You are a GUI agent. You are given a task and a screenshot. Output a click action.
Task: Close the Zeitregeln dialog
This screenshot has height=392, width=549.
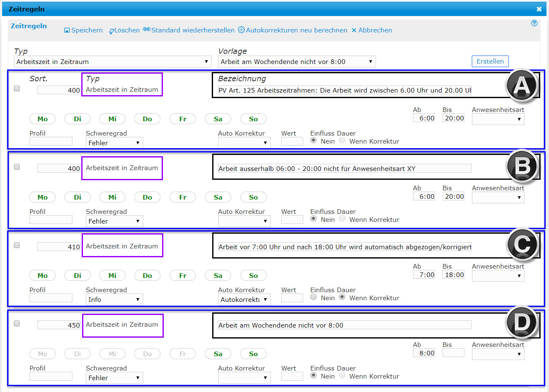pyautogui.click(x=539, y=9)
